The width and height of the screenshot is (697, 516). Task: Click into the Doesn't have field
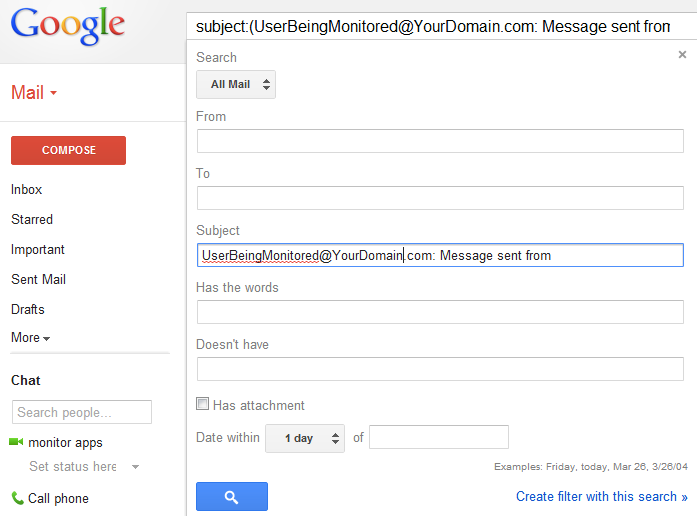pos(440,369)
